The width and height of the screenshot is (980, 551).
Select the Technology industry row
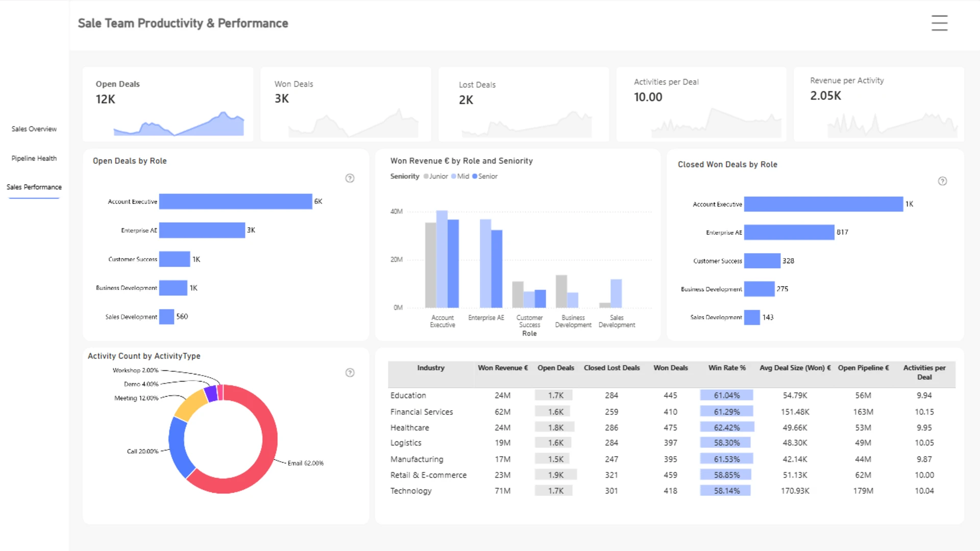coord(672,491)
